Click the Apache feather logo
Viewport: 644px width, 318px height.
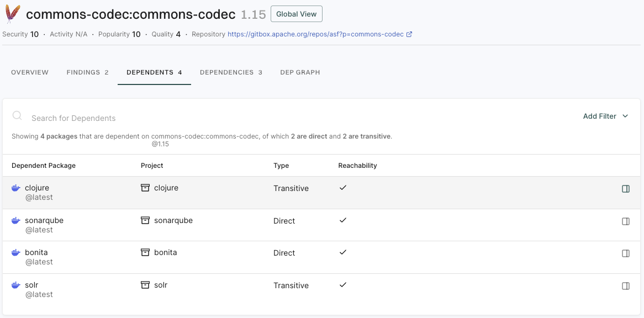pyautogui.click(x=13, y=14)
